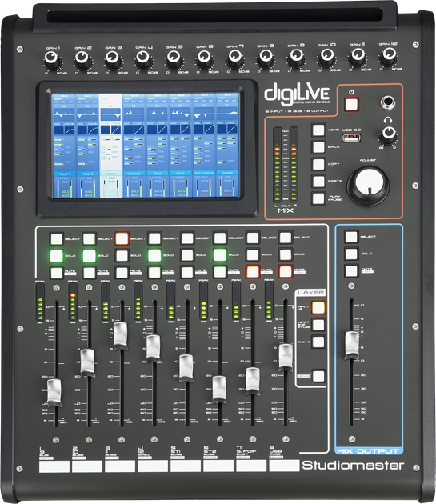436x504 pixels.
Task: Click the headphone jack socket
Action: pos(387,102)
